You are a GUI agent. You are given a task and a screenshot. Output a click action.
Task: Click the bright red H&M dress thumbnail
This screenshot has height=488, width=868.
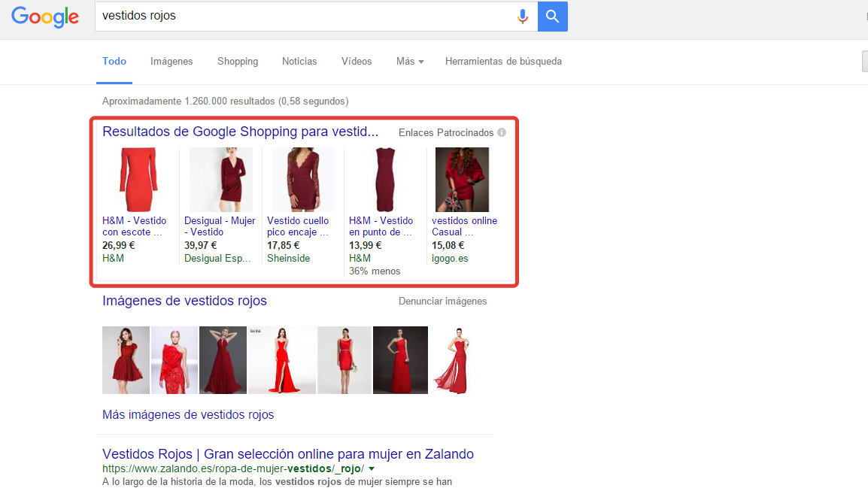pyautogui.click(x=138, y=179)
